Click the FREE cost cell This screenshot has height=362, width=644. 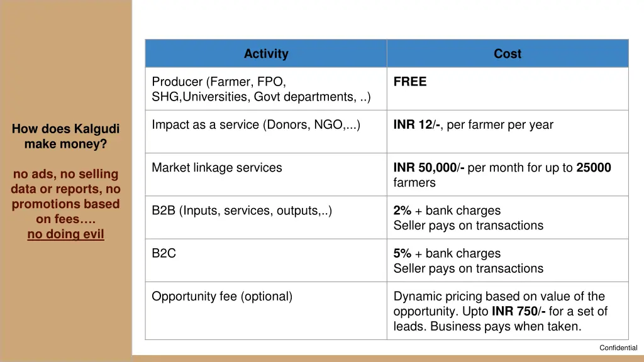(508, 89)
